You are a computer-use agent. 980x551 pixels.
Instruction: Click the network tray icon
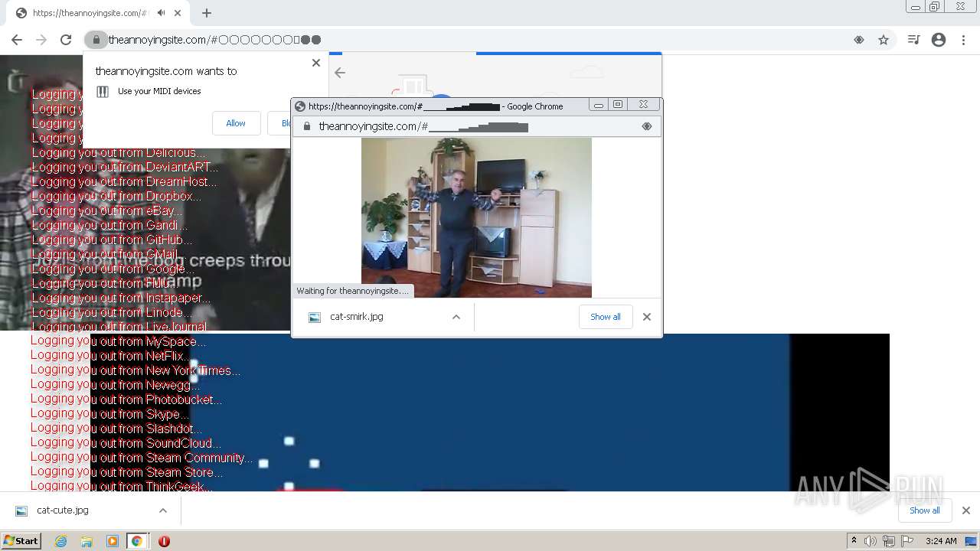pos(889,541)
